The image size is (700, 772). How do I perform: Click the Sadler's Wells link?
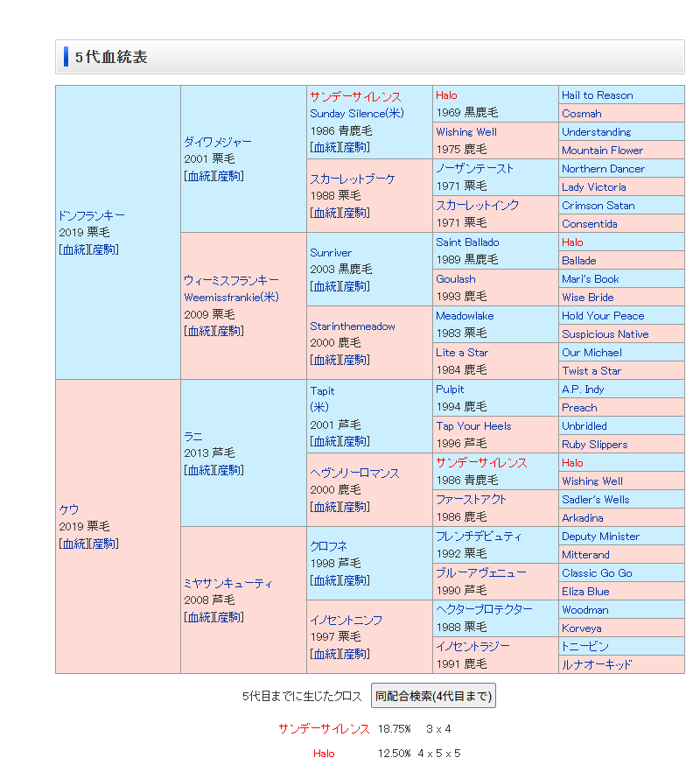pos(595,500)
